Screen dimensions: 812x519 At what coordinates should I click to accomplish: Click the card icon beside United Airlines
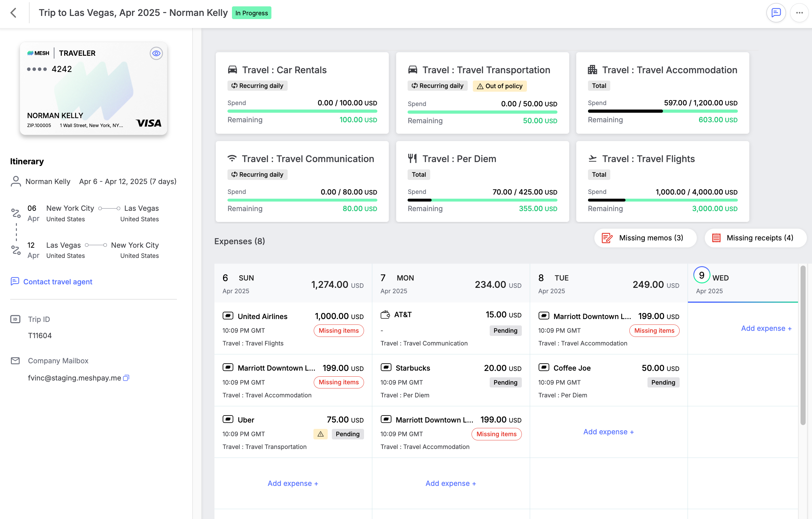point(228,316)
